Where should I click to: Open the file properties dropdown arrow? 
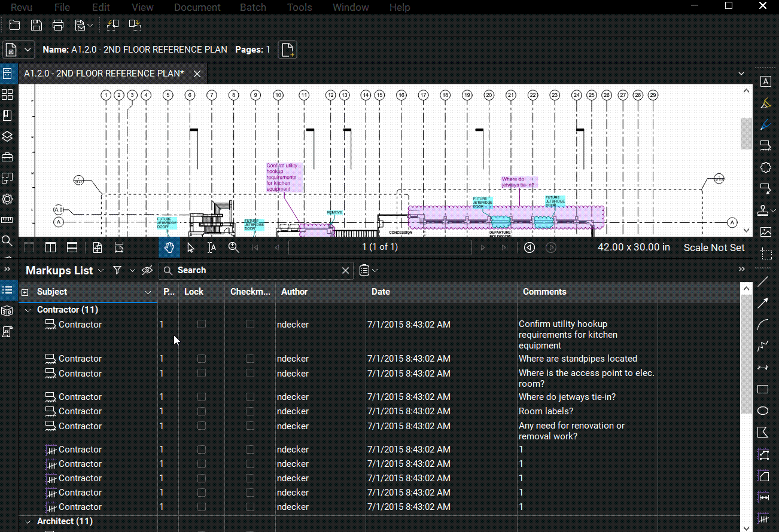(x=28, y=50)
